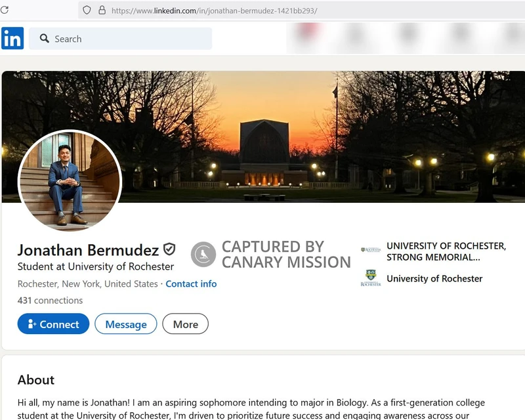Viewport: 525px width, 420px height.
Task: Open the University of Rochester education link
Action: point(434,279)
